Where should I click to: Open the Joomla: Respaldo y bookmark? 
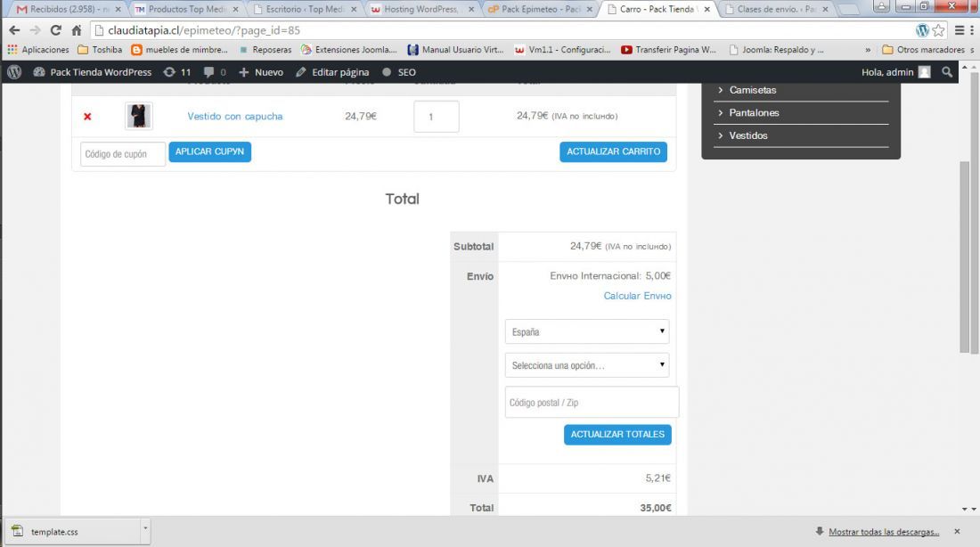(x=777, y=49)
